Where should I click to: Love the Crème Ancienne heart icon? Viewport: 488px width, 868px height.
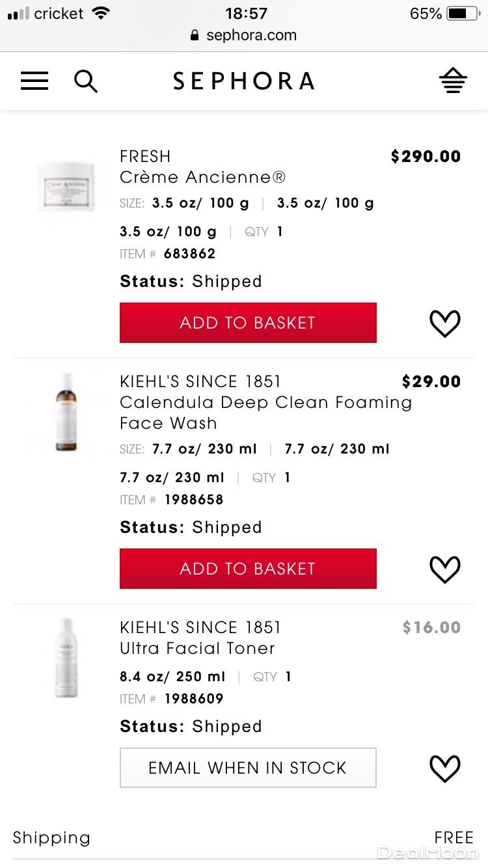tap(445, 323)
